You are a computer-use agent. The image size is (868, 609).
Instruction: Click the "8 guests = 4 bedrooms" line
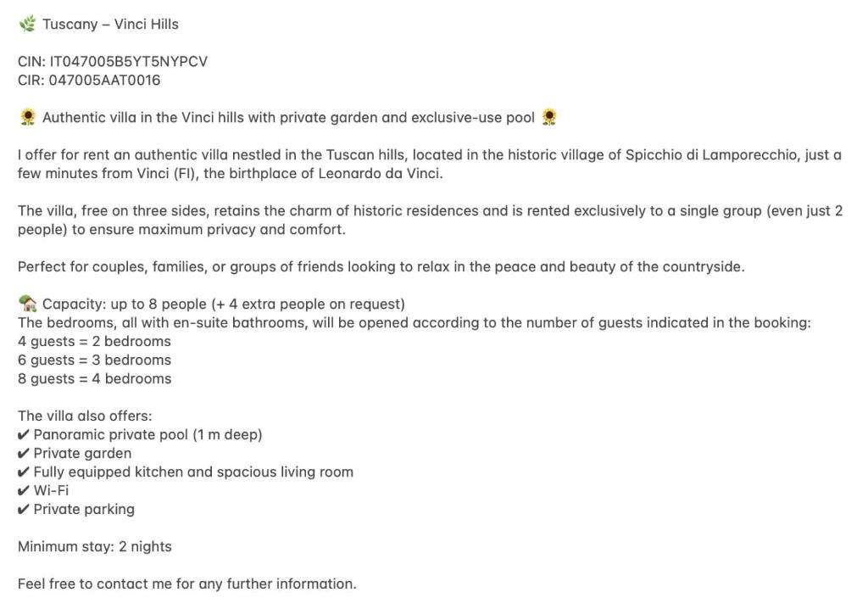[94, 379]
